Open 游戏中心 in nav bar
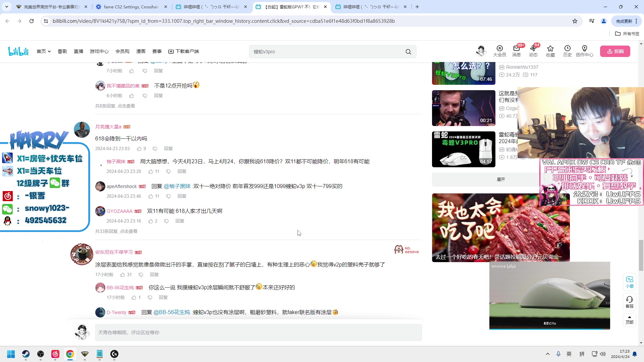The image size is (644, 362). [x=99, y=51]
